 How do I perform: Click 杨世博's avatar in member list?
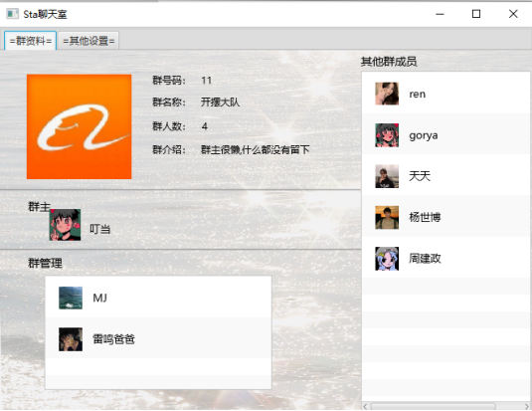(387, 217)
